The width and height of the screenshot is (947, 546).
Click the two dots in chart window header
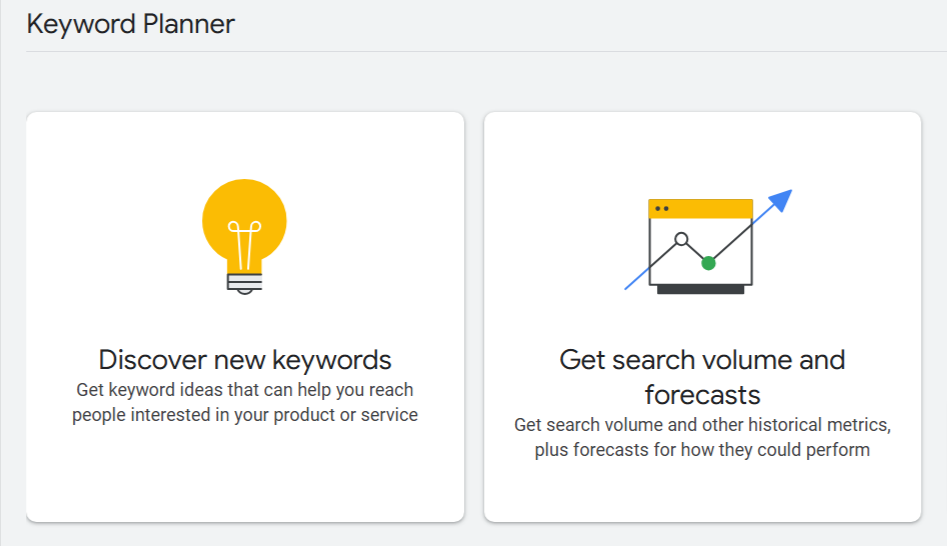[x=662, y=209]
